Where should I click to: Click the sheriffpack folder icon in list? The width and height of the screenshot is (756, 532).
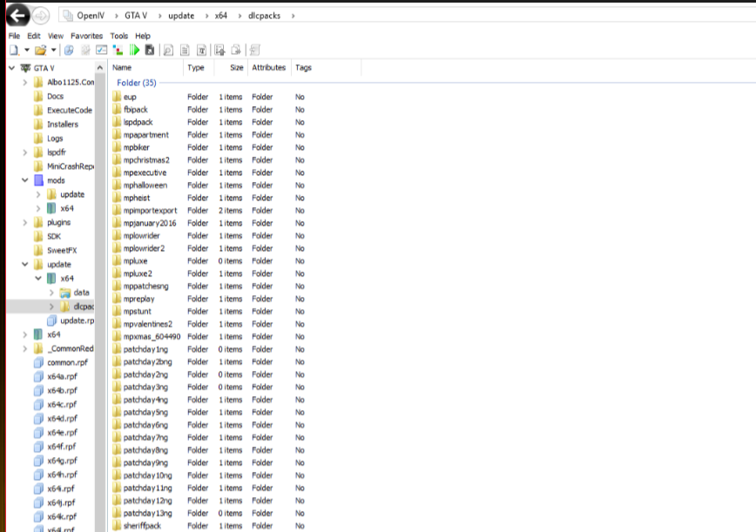(x=117, y=525)
